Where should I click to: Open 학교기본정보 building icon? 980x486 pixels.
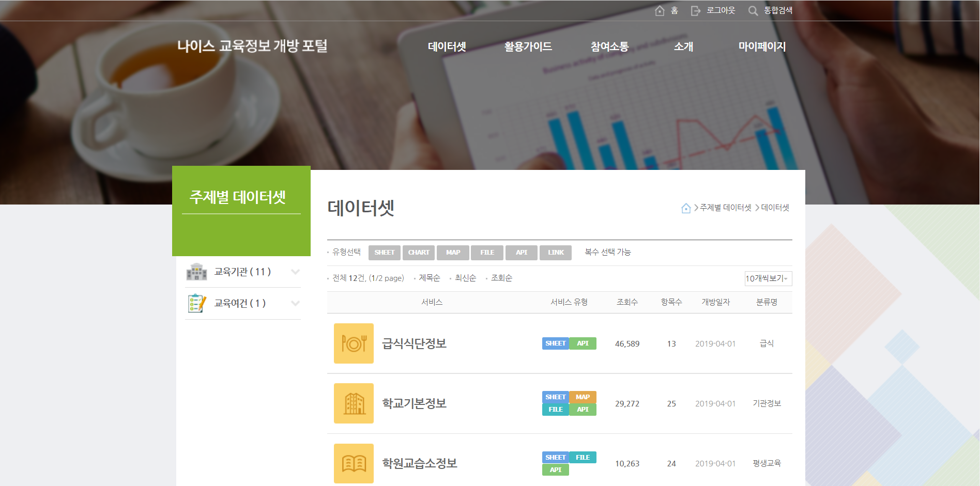pos(354,403)
